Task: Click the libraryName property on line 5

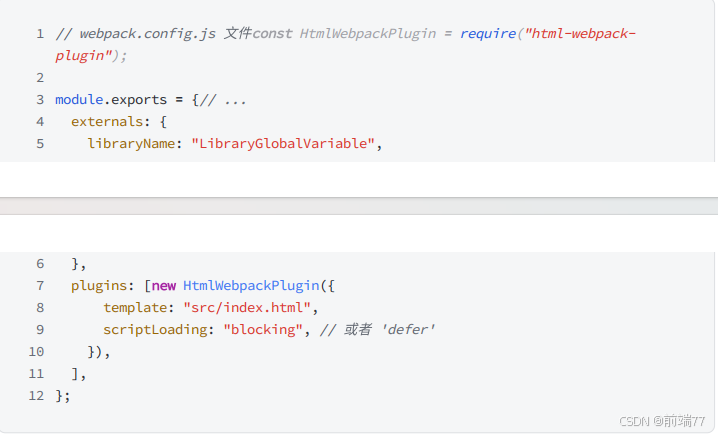Action: click(131, 144)
